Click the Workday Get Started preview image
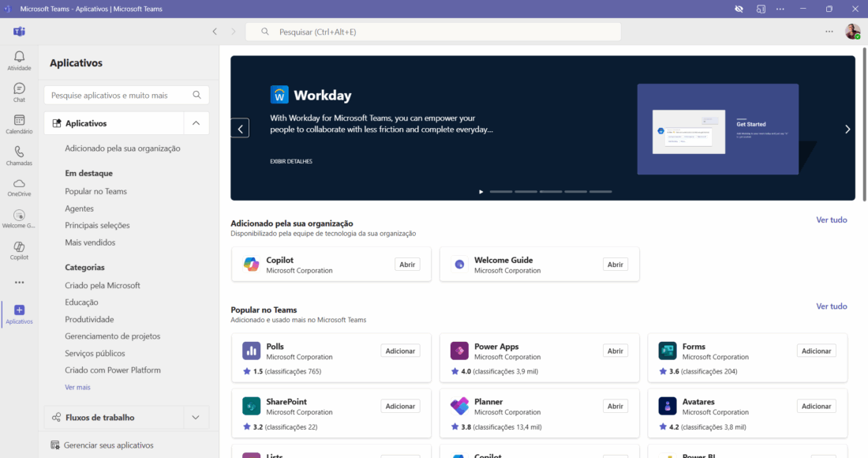Screen dimensions: 868x458 tap(718, 129)
